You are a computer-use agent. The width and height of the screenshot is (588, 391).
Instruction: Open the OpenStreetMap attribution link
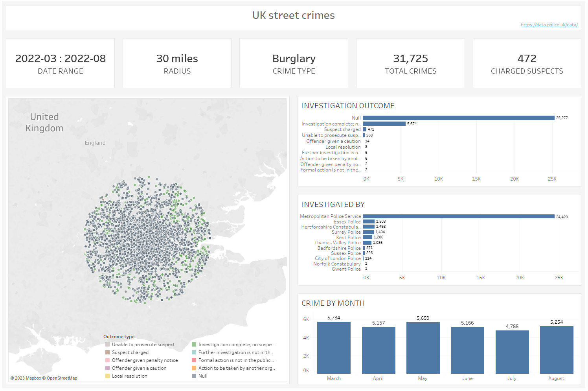pyautogui.click(x=62, y=378)
